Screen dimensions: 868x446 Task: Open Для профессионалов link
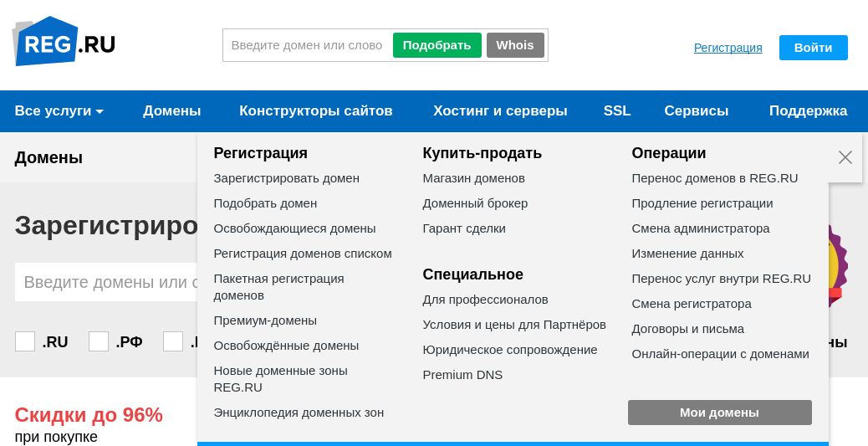pos(486,300)
